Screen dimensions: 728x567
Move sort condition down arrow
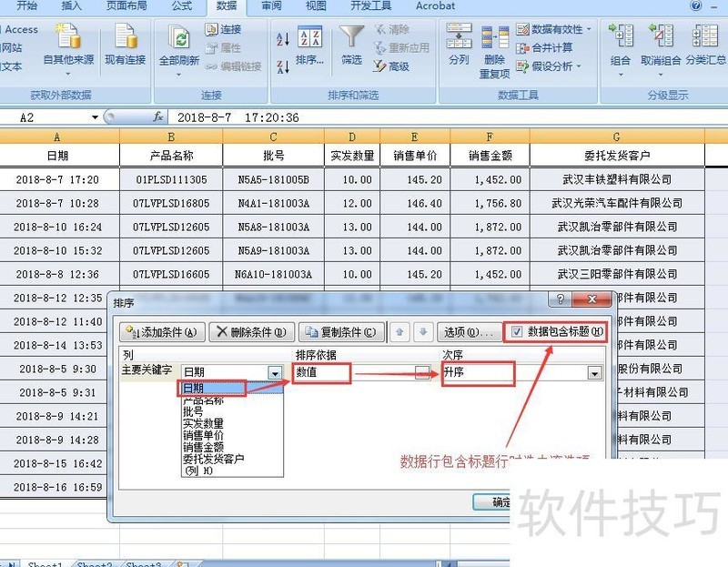click(423, 332)
